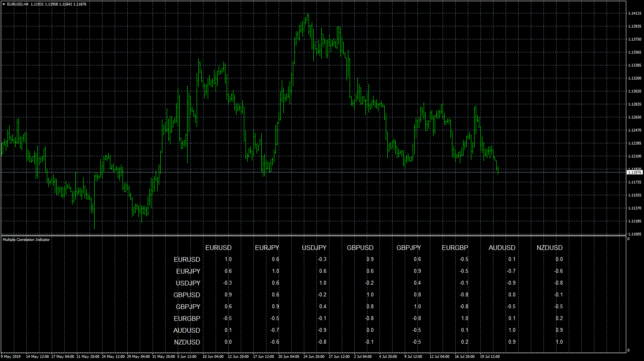Click the 29 May 04:00 time label
Image resolution: width=644 pixels, height=361 pixels.
[x=138, y=357]
